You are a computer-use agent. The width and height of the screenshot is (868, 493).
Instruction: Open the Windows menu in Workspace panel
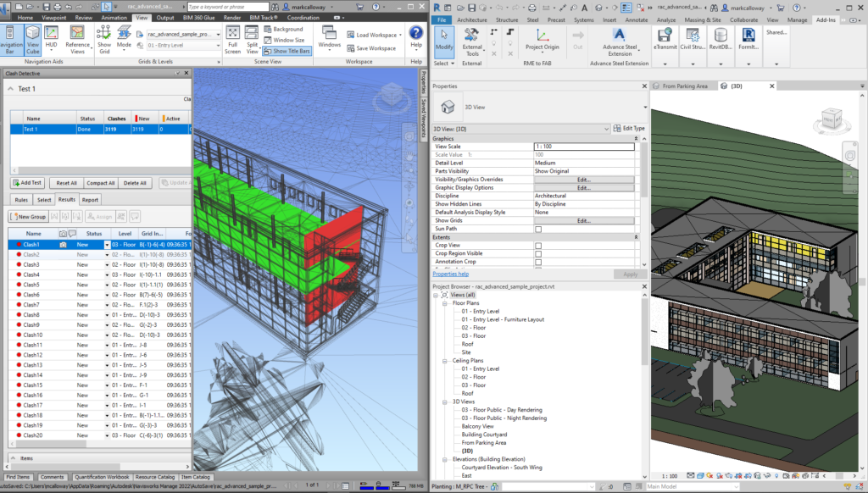(x=330, y=39)
